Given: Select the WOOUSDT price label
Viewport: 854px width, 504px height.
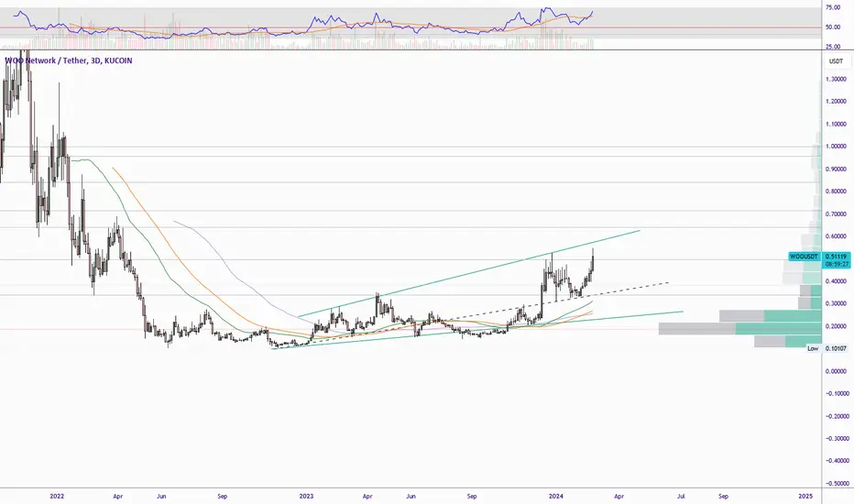Looking at the screenshot, I should (x=804, y=256).
